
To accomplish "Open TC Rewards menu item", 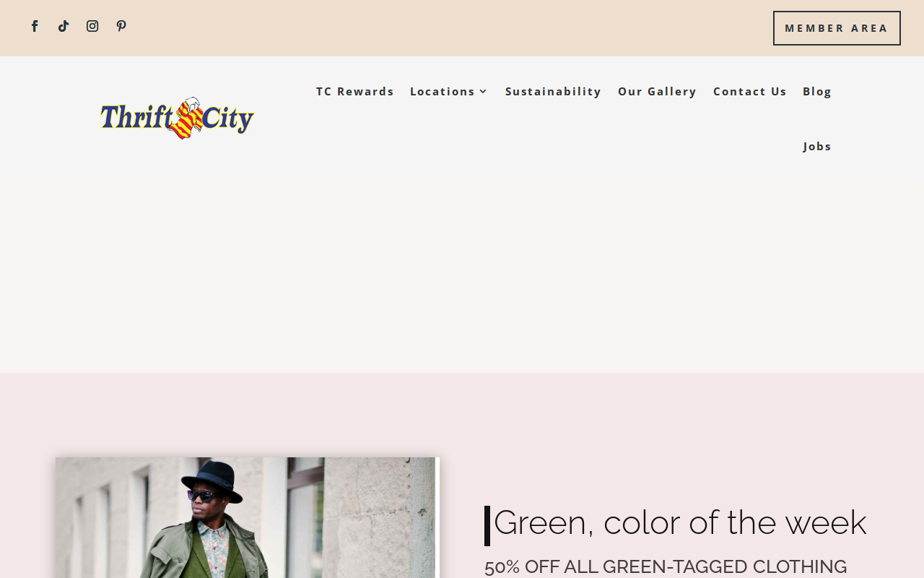I will 355,91.
